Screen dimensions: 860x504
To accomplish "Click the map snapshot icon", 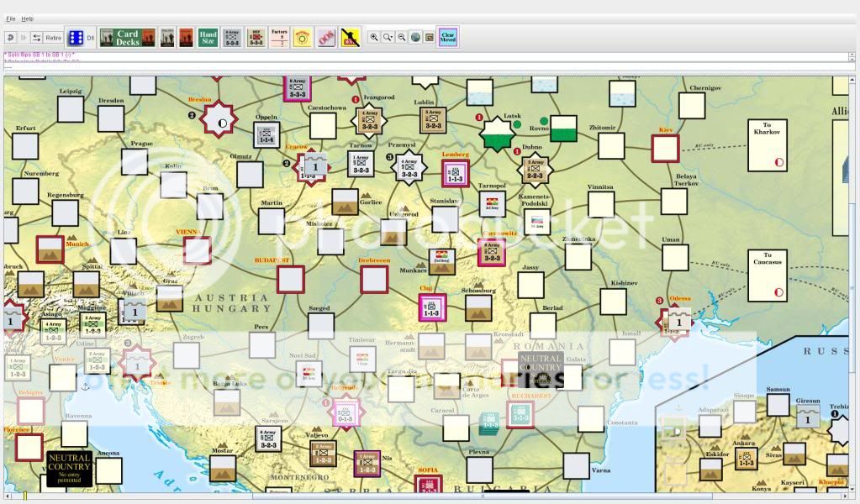I will point(430,37).
